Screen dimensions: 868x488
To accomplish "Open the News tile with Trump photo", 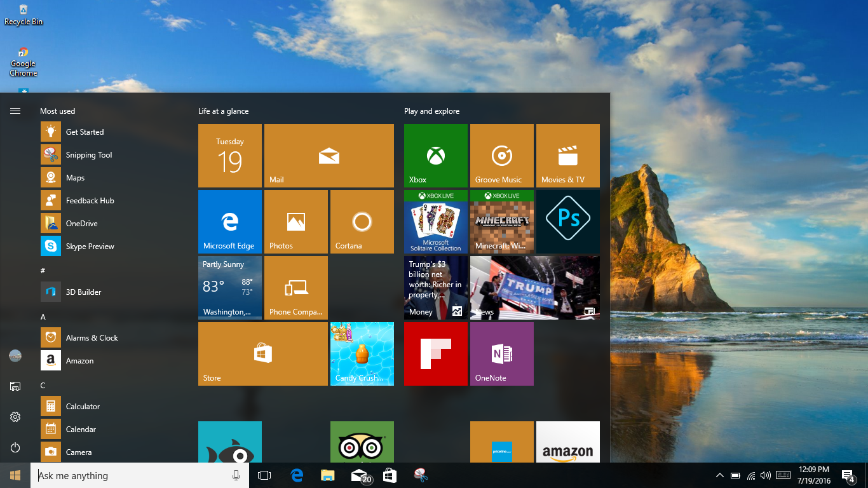I will click(535, 288).
